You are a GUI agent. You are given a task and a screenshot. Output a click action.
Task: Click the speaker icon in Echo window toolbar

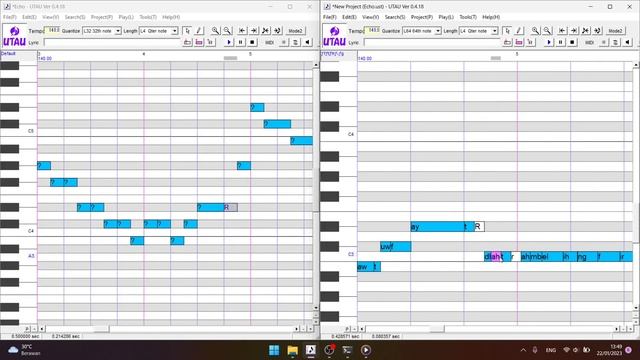pos(308,42)
